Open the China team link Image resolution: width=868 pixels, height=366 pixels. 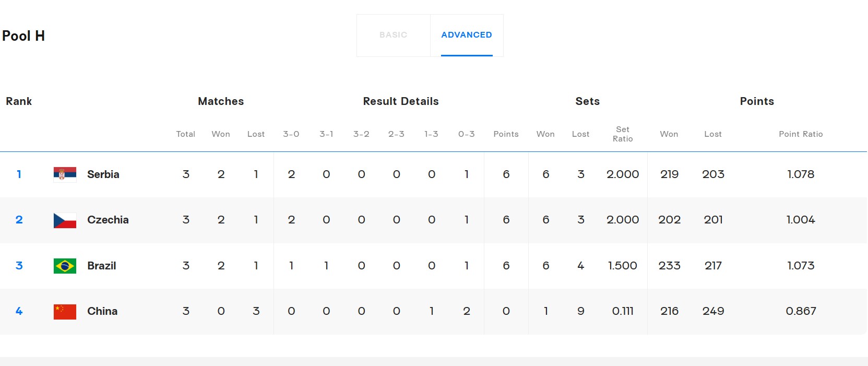102,311
